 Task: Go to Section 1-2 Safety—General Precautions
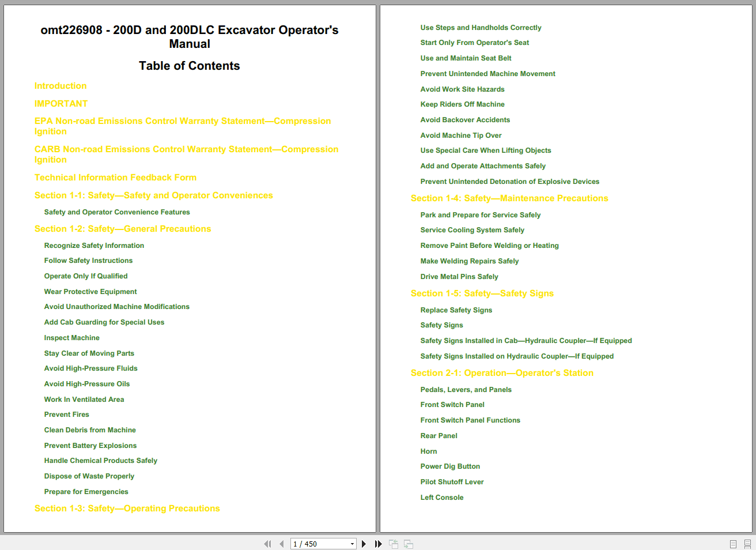[123, 229]
